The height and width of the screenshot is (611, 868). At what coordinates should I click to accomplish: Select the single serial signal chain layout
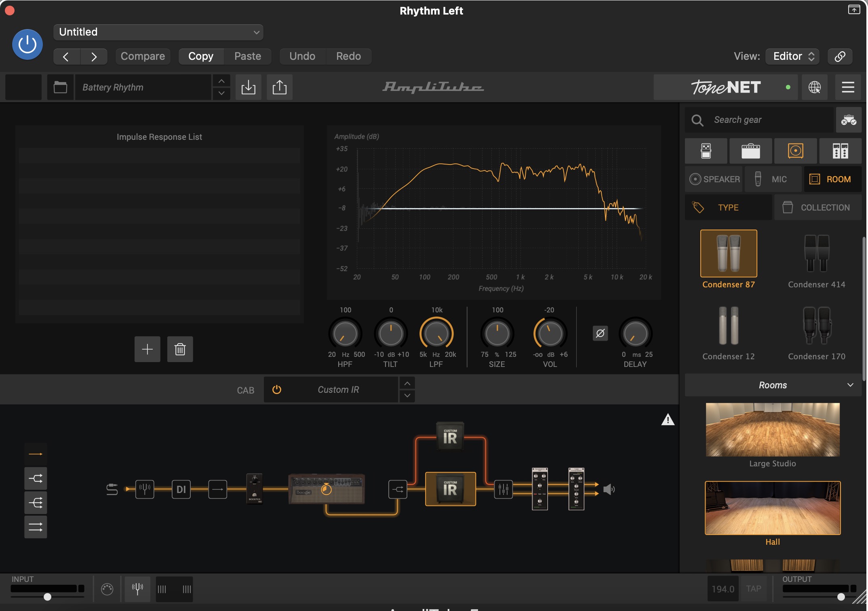pyautogui.click(x=36, y=454)
